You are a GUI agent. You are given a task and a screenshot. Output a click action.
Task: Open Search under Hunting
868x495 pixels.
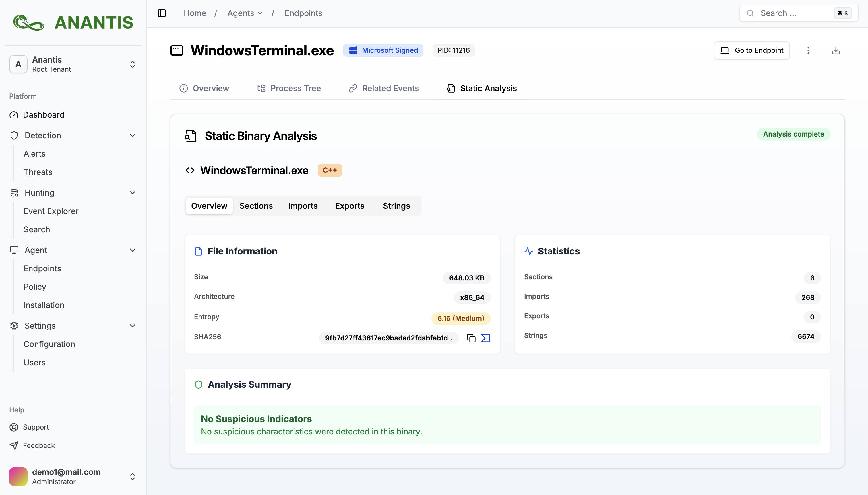point(37,229)
